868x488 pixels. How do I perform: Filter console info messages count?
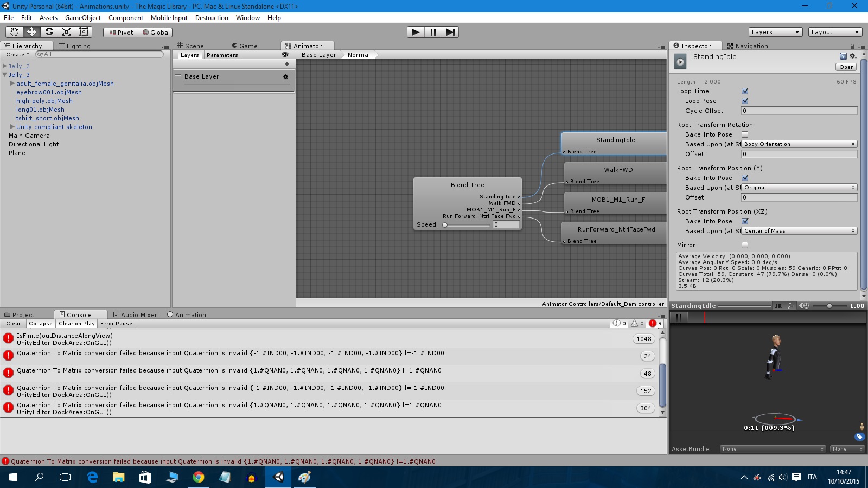pos(620,323)
